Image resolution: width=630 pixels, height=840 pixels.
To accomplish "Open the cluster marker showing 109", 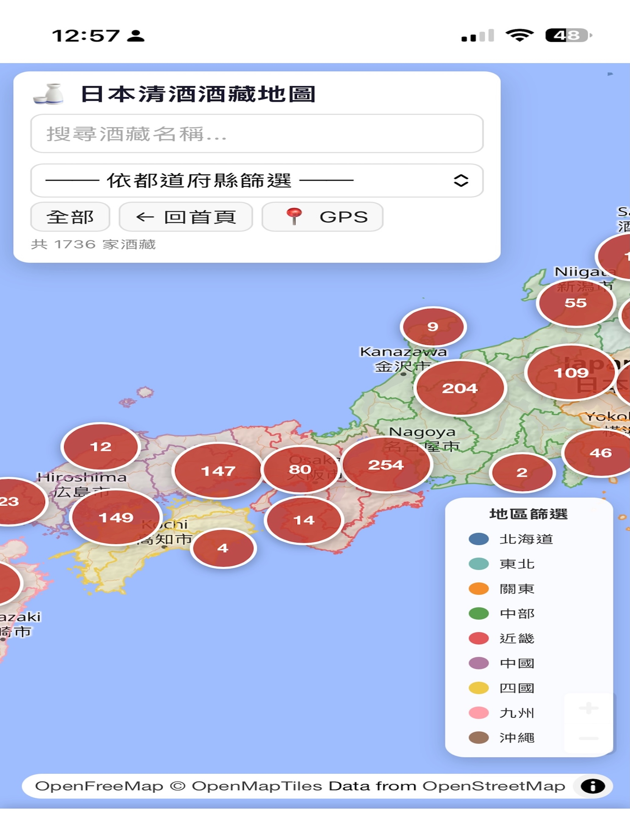I will coord(571,372).
